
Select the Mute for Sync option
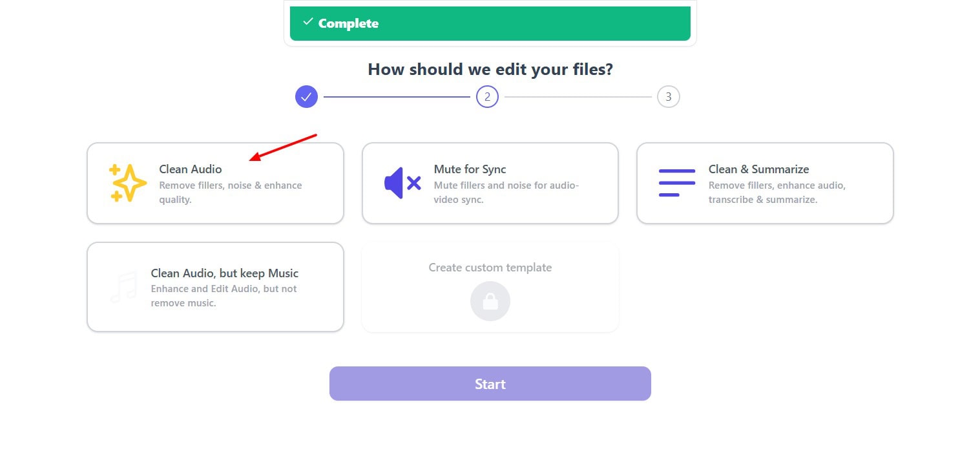490,184
